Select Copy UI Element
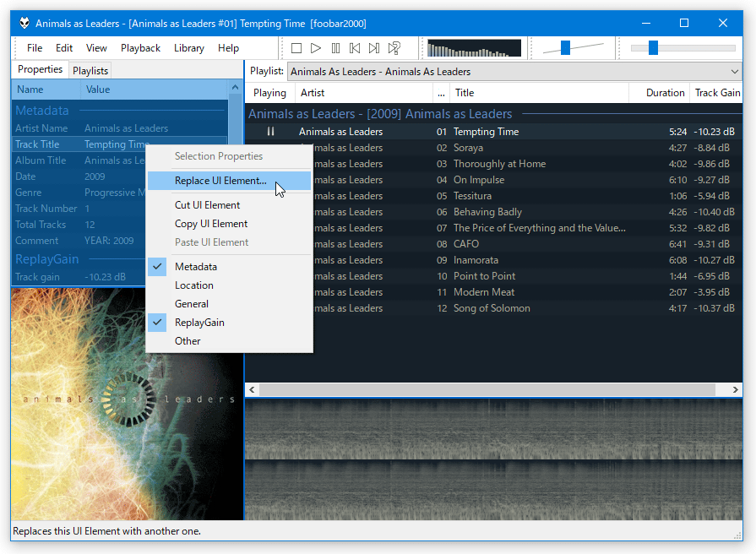Image resolution: width=756 pixels, height=554 pixels. 230,224
